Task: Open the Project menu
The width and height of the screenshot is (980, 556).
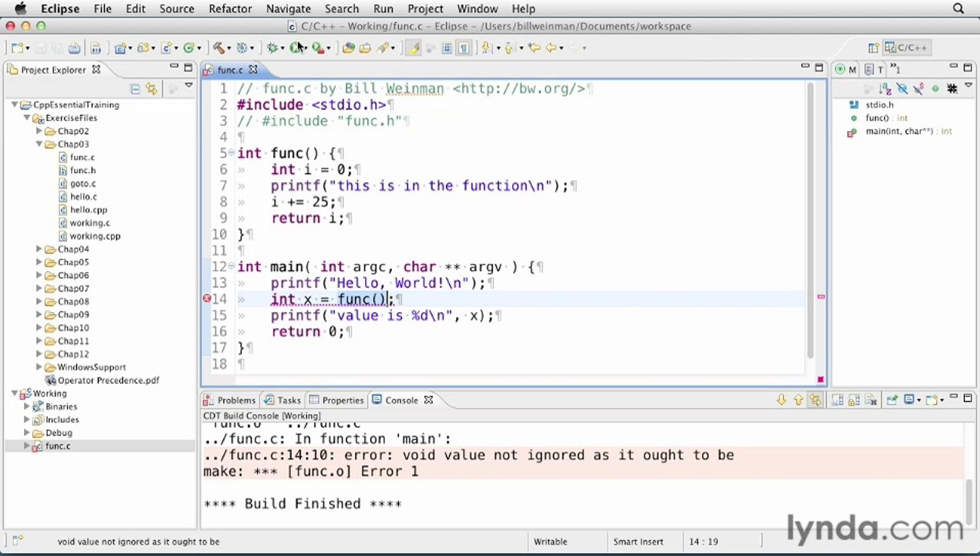Action: (x=425, y=8)
